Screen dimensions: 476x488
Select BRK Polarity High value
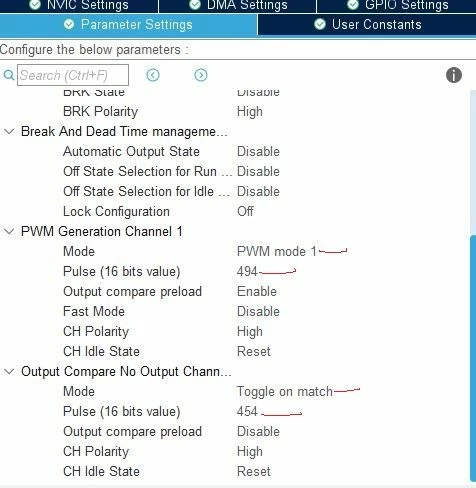250,112
